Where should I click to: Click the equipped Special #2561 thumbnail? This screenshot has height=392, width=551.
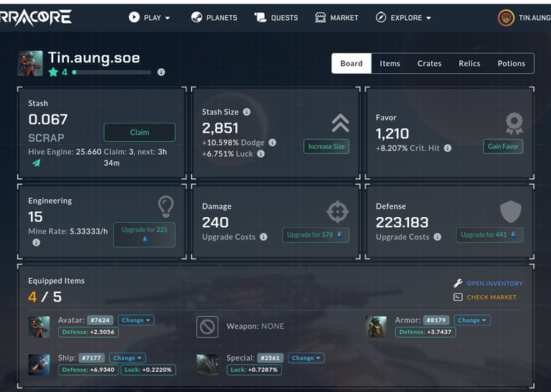click(207, 365)
